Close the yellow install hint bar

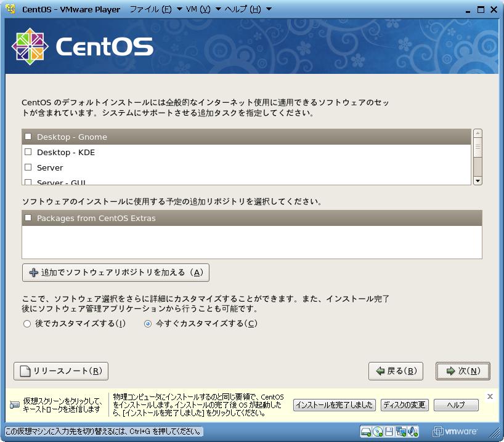point(490,396)
